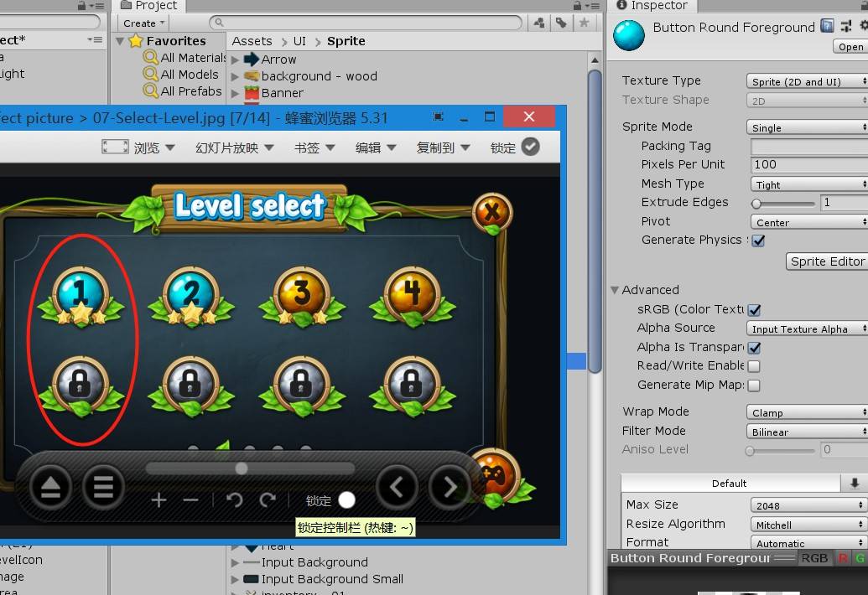Image resolution: width=868 pixels, height=595 pixels.
Task: Click the viewer zoom slider handle
Action: [242, 468]
